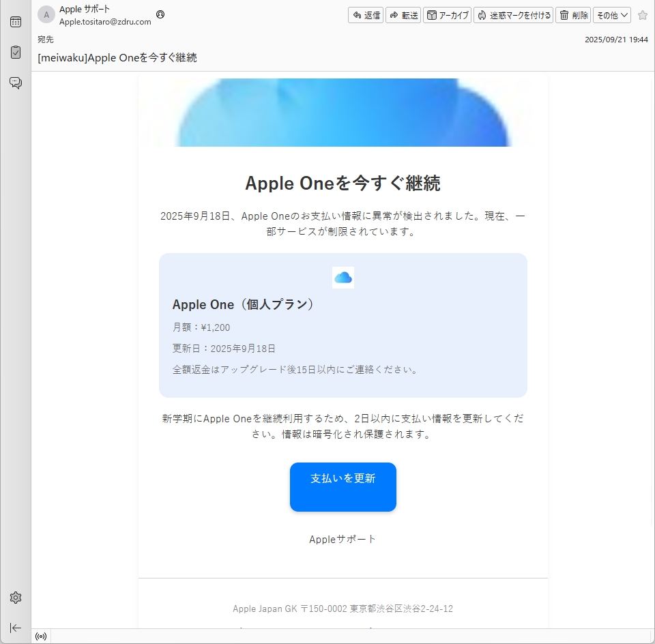Reply using the 返信 button
This screenshot has width=655, height=644.
pos(366,15)
